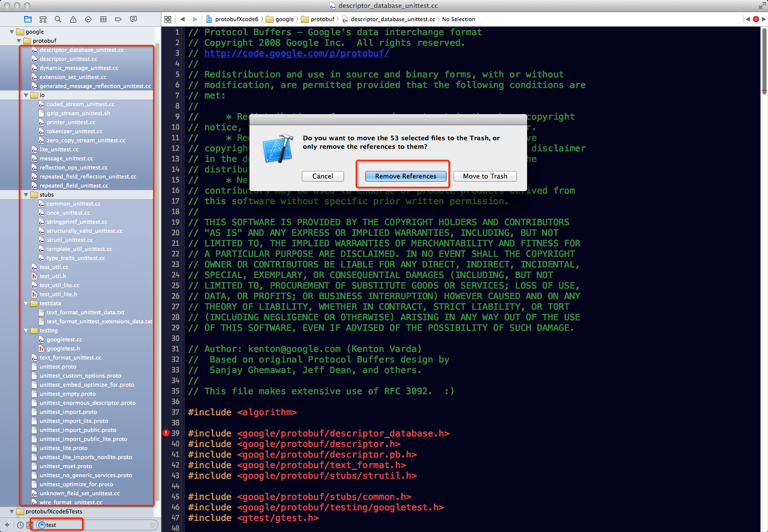The height and width of the screenshot is (532, 768).
Task: Enter full screen with the window arrows
Action: [x=762, y=6]
